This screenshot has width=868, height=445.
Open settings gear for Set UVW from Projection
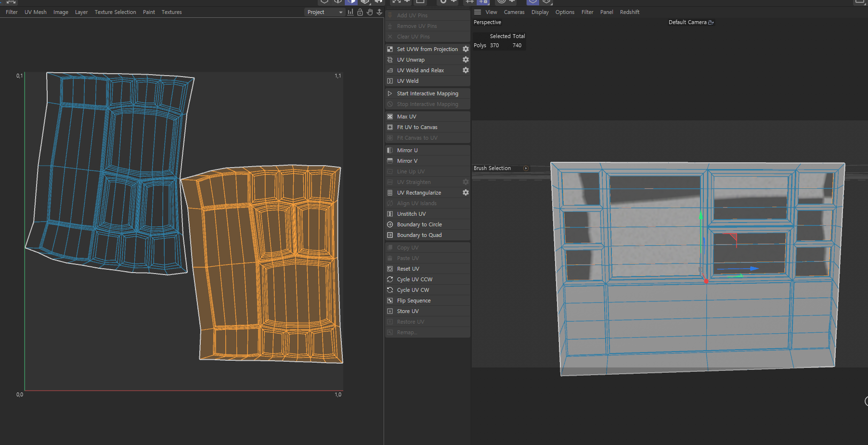pos(466,49)
